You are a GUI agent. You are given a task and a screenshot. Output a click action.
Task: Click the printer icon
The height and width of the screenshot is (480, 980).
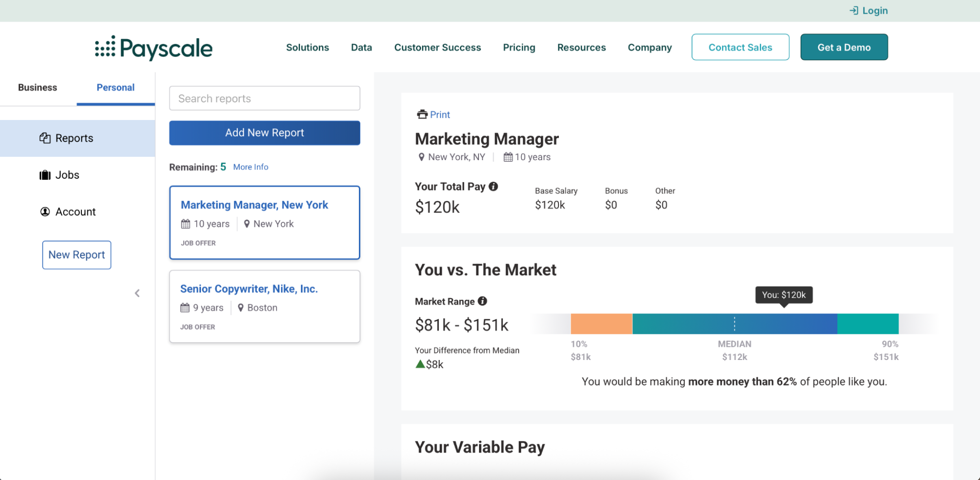click(422, 115)
